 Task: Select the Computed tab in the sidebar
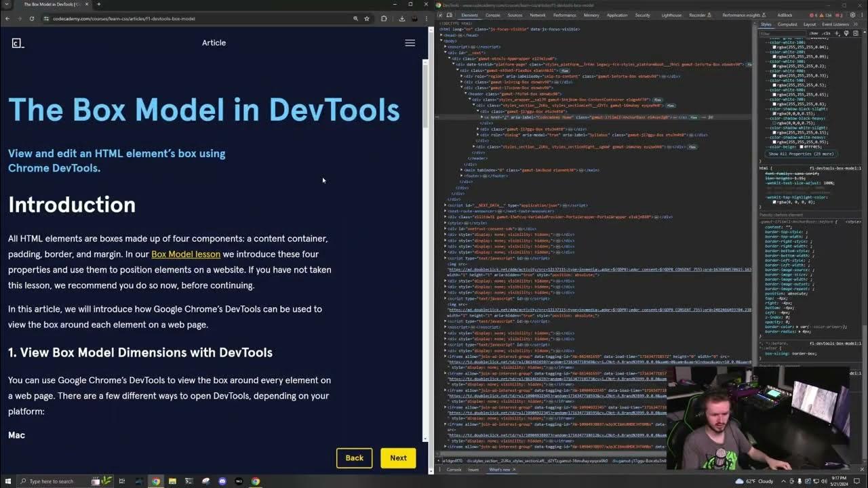point(787,24)
